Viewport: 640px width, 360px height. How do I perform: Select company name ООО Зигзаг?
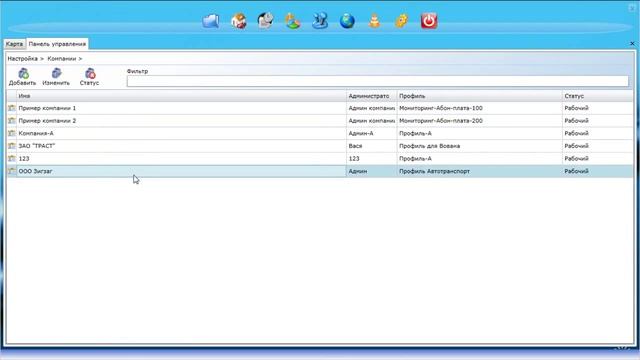click(x=36, y=171)
